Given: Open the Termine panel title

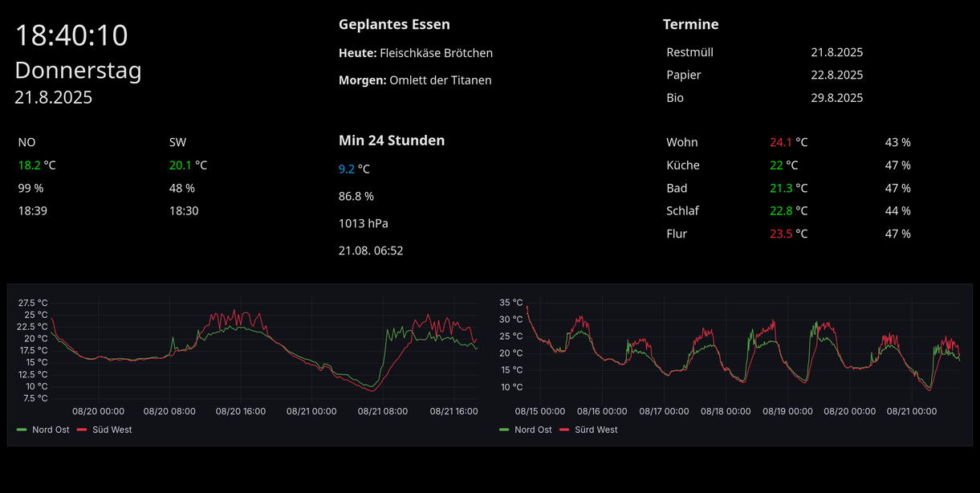Looking at the screenshot, I should (x=690, y=24).
